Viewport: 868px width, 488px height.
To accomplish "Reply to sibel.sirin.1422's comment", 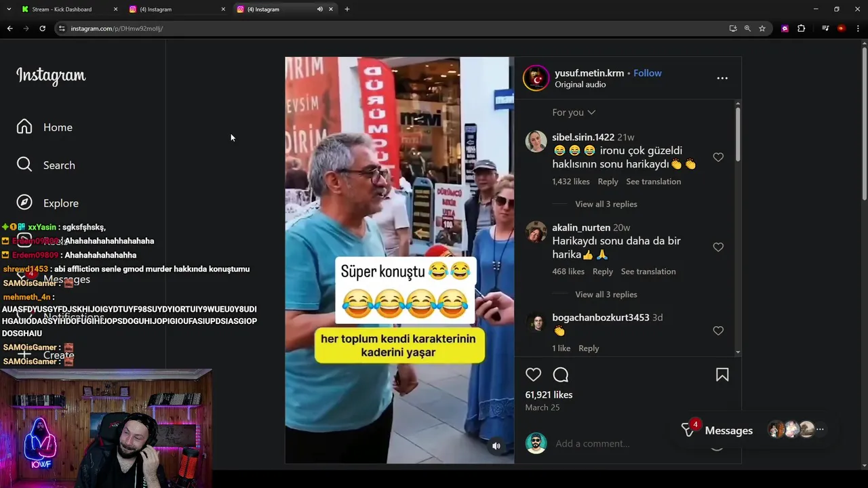I will tap(608, 182).
